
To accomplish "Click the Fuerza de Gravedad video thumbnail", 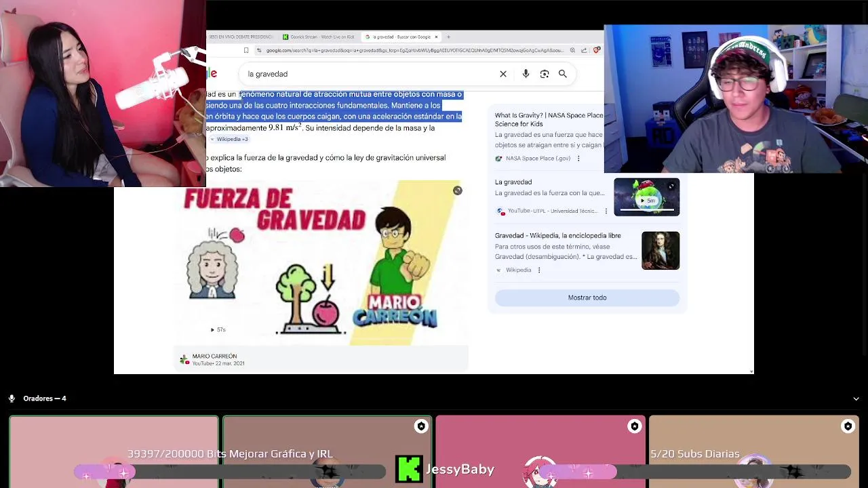I will click(x=323, y=263).
